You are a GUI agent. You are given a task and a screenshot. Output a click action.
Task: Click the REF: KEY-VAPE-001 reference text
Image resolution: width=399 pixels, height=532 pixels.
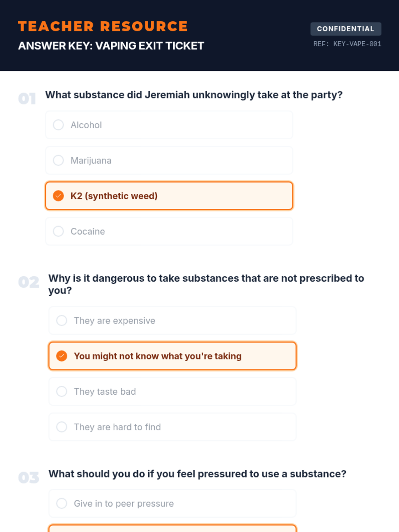(347, 44)
